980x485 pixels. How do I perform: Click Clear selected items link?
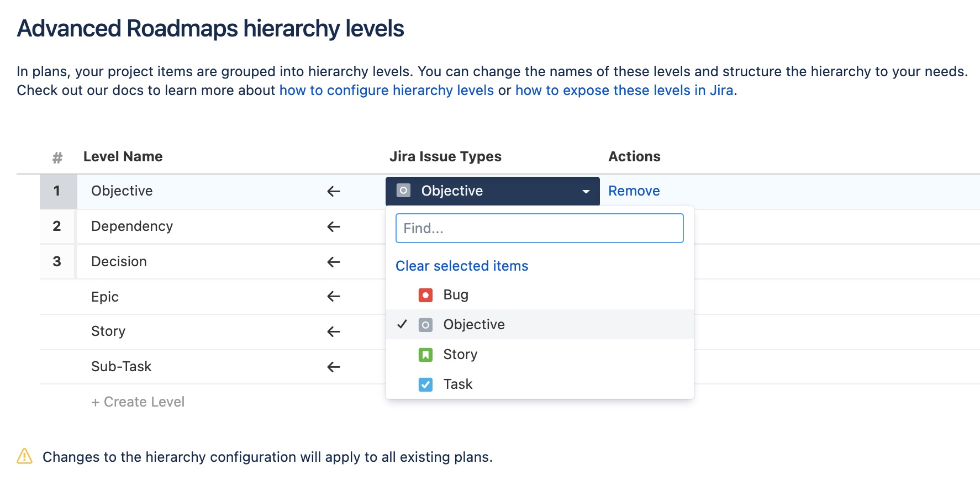pos(462,266)
